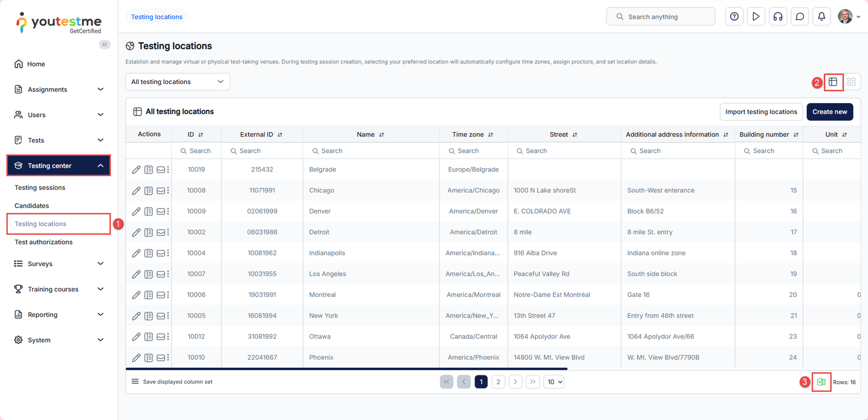The width and height of the screenshot is (868, 420).
Task: Open the chat bubble icon
Action: 800,17
